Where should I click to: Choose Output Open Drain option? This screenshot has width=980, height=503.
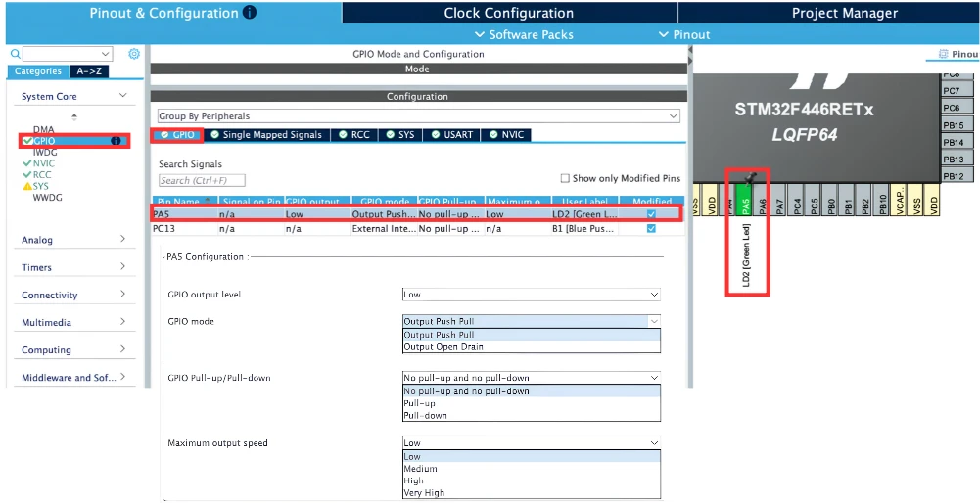(532, 346)
